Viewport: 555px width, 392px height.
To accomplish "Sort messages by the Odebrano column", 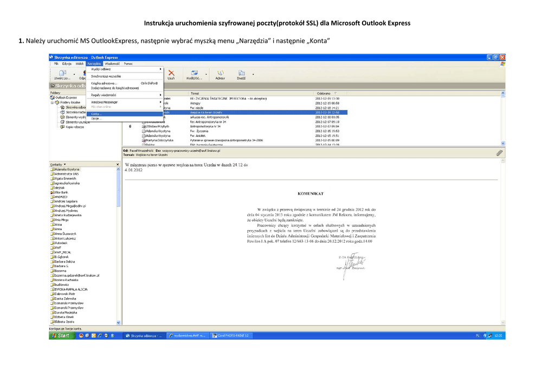I will [324, 93].
